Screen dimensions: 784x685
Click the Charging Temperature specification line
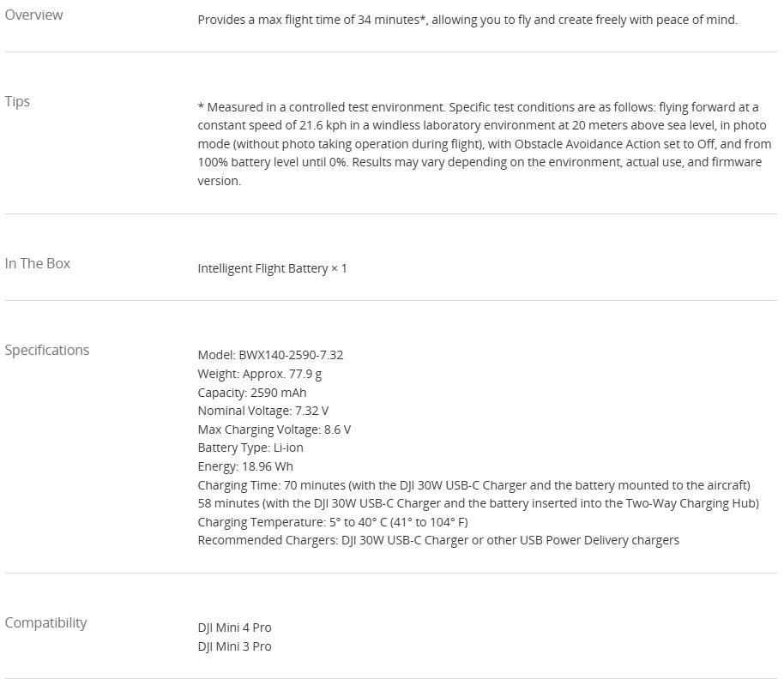332,522
